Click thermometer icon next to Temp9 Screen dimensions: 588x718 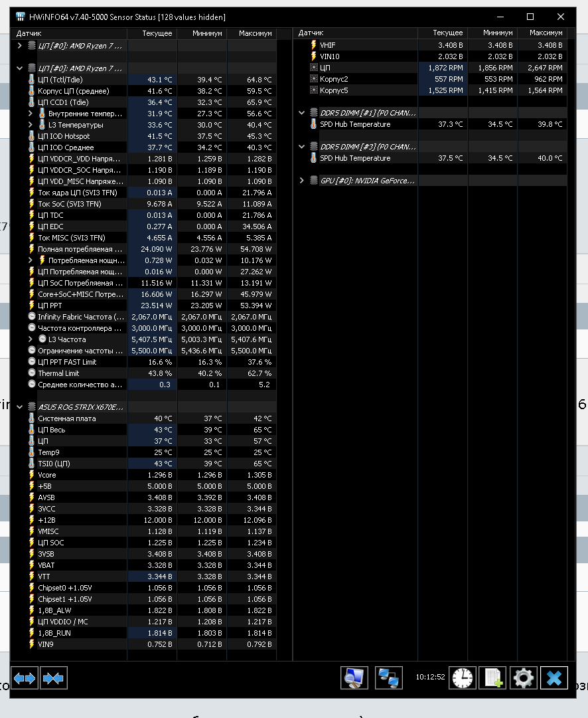click(31, 452)
